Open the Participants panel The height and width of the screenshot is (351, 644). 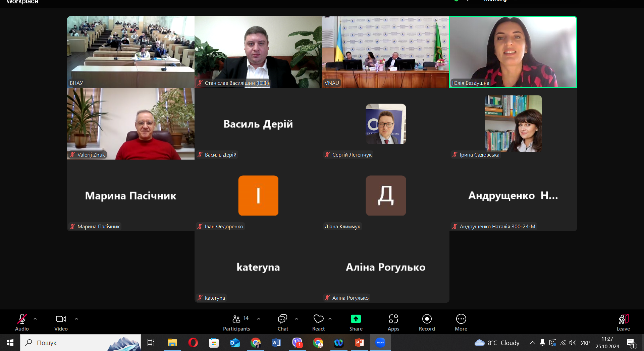(x=236, y=323)
